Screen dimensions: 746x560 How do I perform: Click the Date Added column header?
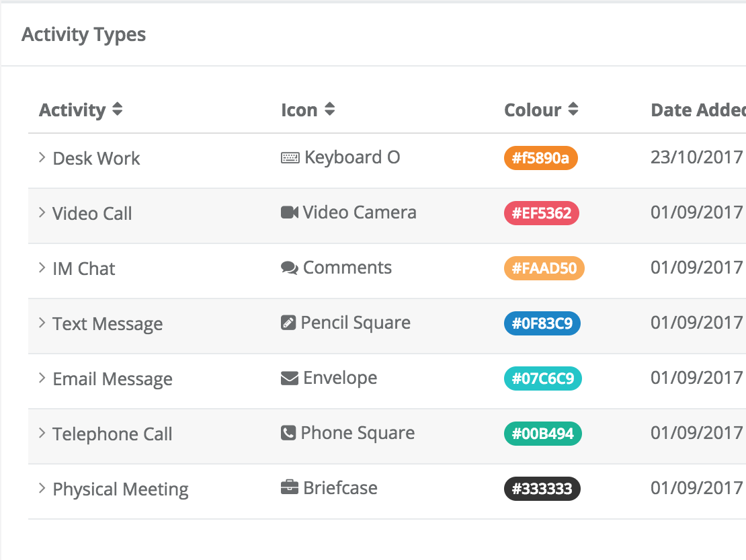(698, 110)
